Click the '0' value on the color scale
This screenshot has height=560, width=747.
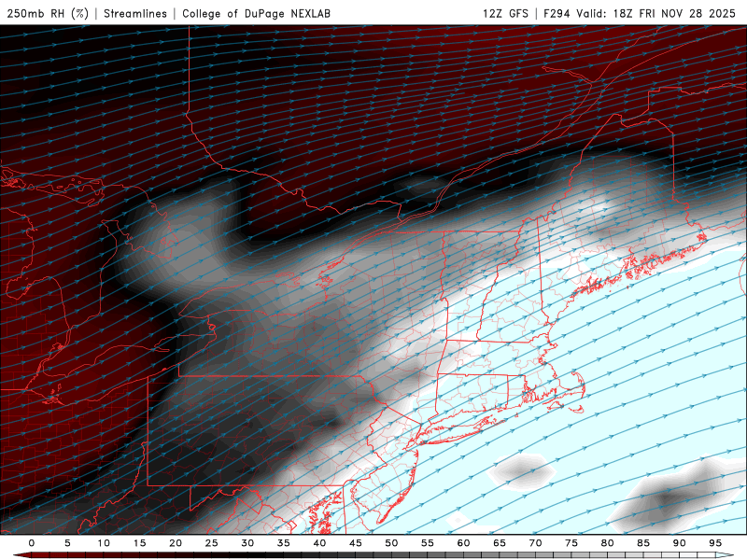[x=32, y=543]
